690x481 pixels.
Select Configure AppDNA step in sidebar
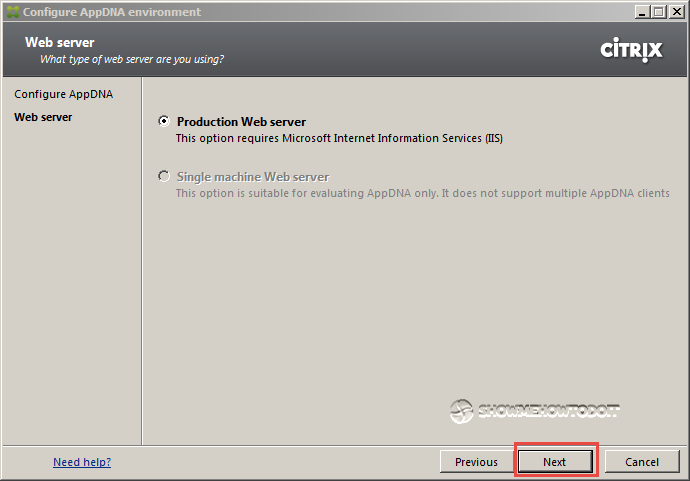click(63, 94)
